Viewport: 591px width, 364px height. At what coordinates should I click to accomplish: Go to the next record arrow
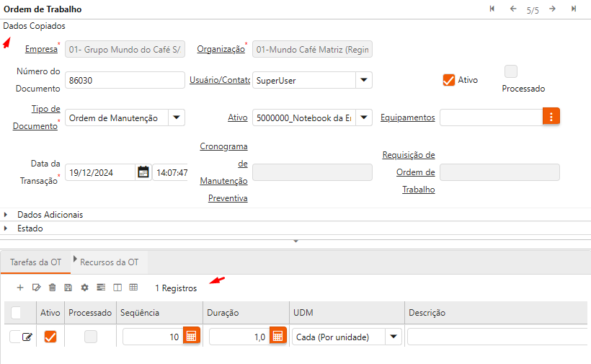[x=552, y=9]
